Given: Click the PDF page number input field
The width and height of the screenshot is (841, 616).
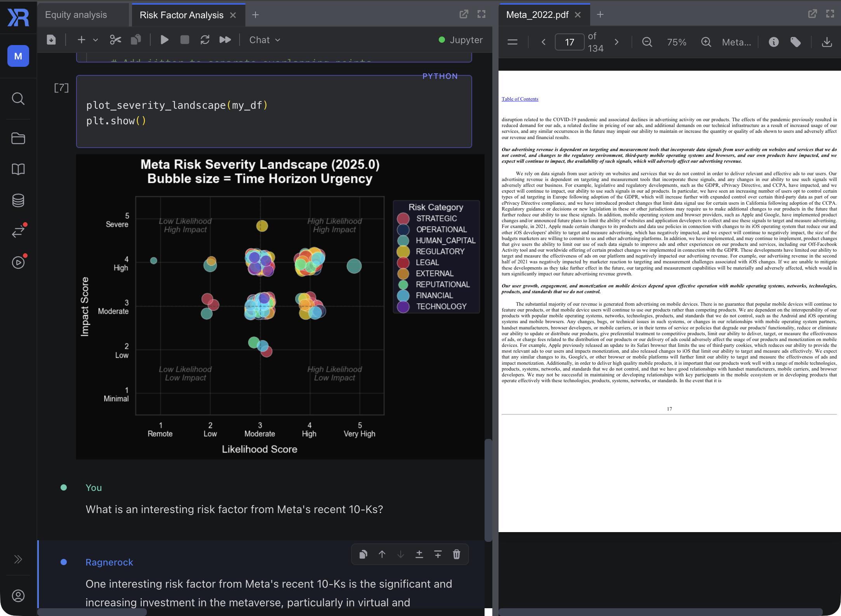Looking at the screenshot, I should (x=569, y=42).
